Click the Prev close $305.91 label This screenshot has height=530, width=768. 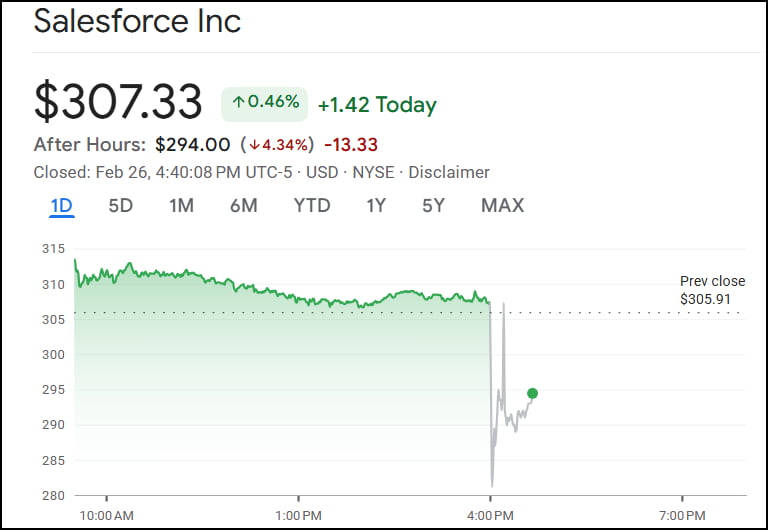(x=712, y=290)
